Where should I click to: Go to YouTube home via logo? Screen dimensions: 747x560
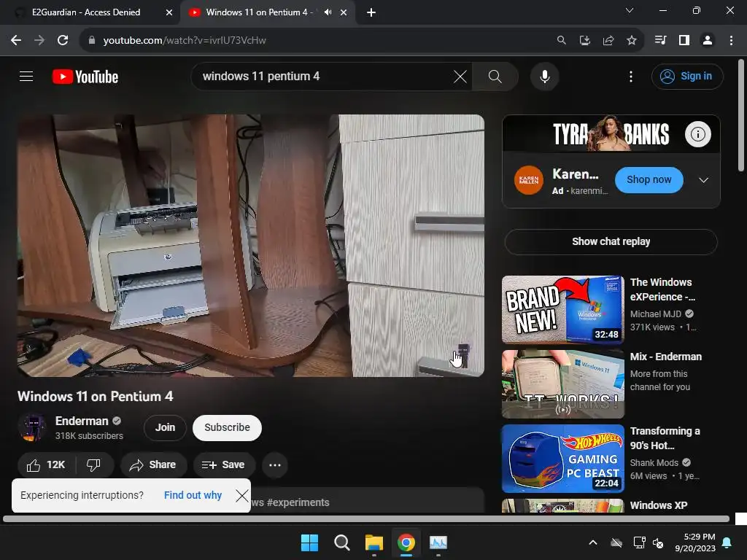point(85,77)
